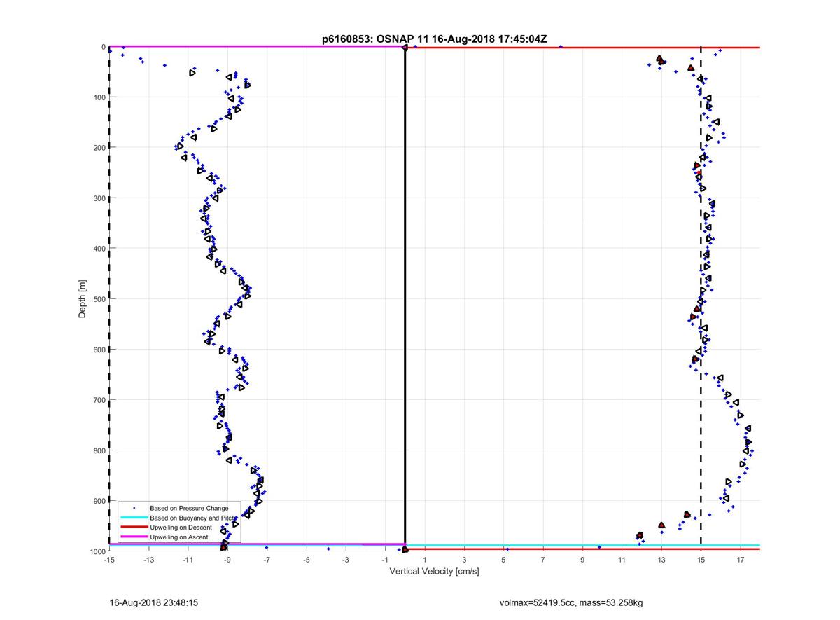Viewport: 840px width, 620px height.
Task: Click the x-axis tick label -7
Action: pos(267,560)
